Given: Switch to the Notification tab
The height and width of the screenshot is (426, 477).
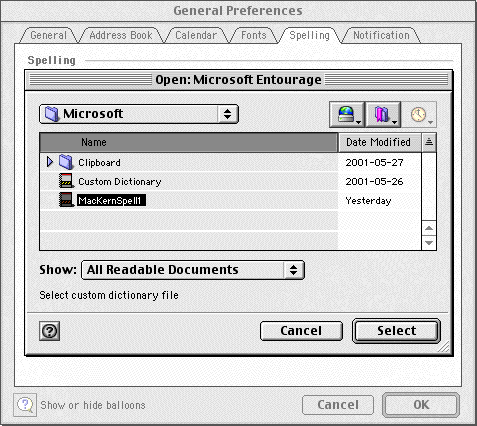Looking at the screenshot, I should [381, 35].
